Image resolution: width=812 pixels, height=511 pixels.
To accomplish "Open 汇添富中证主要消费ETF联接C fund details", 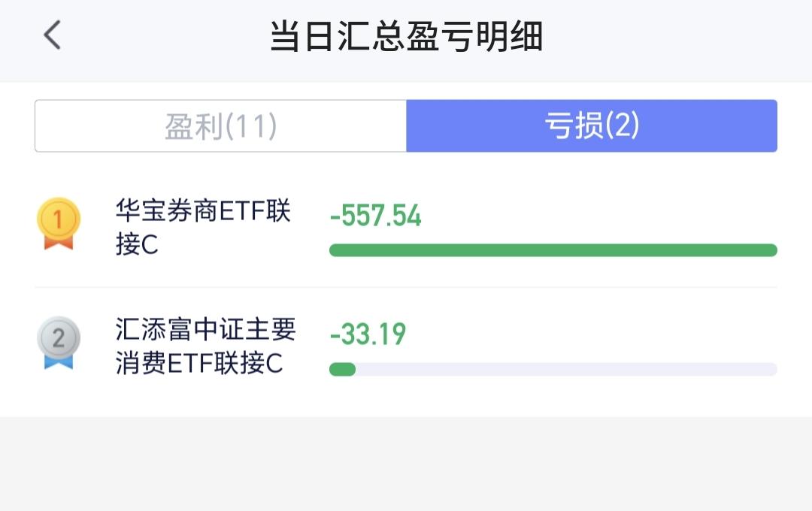I will click(x=205, y=346).
